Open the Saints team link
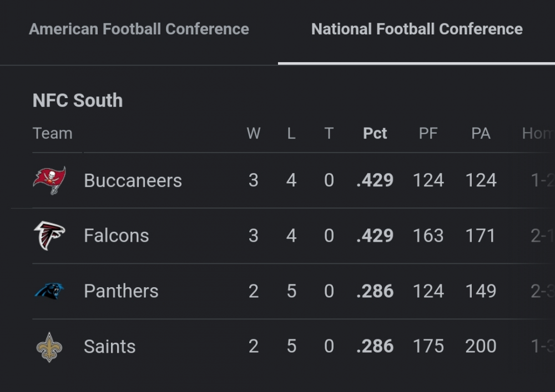The height and width of the screenshot is (392, 555). (109, 347)
